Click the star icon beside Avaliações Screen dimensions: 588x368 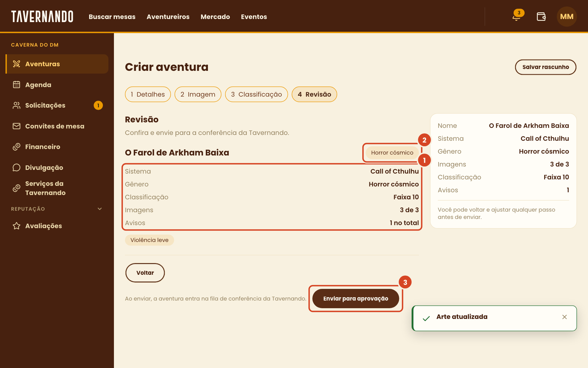[17, 226]
